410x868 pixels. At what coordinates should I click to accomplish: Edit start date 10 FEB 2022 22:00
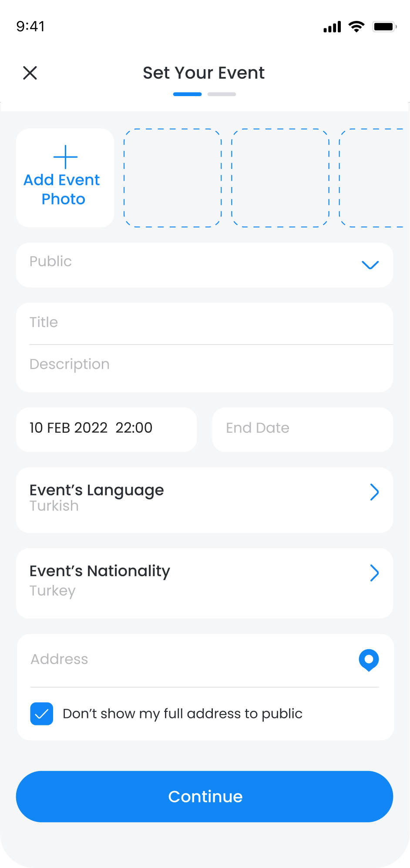[x=106, y=428]
